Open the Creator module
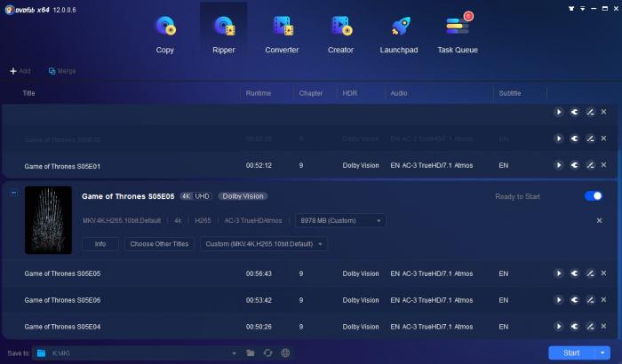622x364 pixels. coord(340,35)
